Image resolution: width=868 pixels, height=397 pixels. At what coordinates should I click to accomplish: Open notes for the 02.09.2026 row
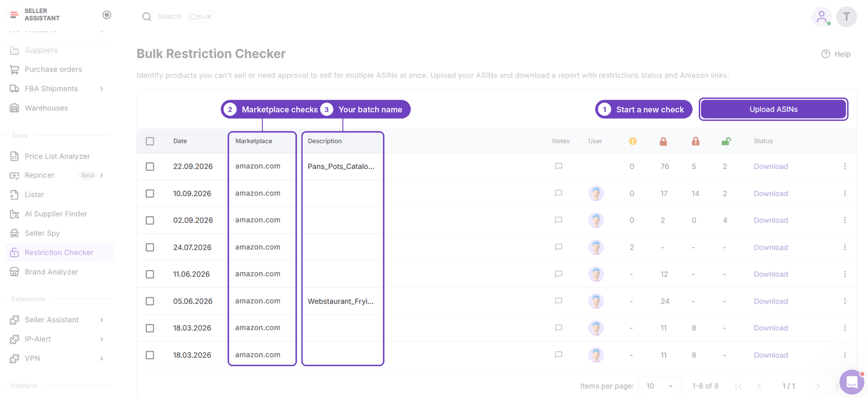pos(559,220)
